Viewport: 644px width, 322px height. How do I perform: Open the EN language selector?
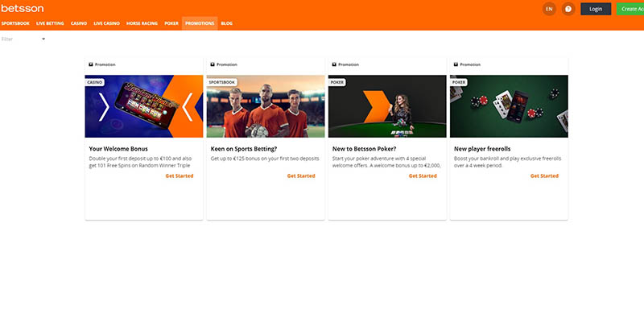coord(549,9)
